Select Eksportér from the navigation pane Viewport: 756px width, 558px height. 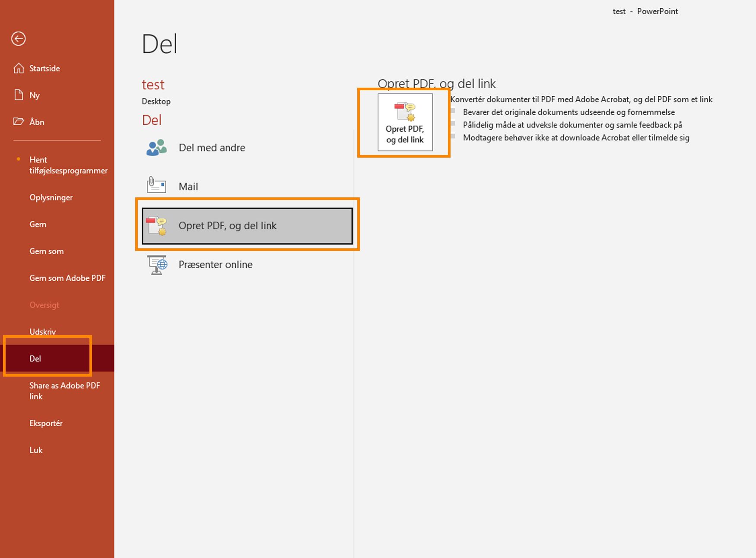coord(46,423)
